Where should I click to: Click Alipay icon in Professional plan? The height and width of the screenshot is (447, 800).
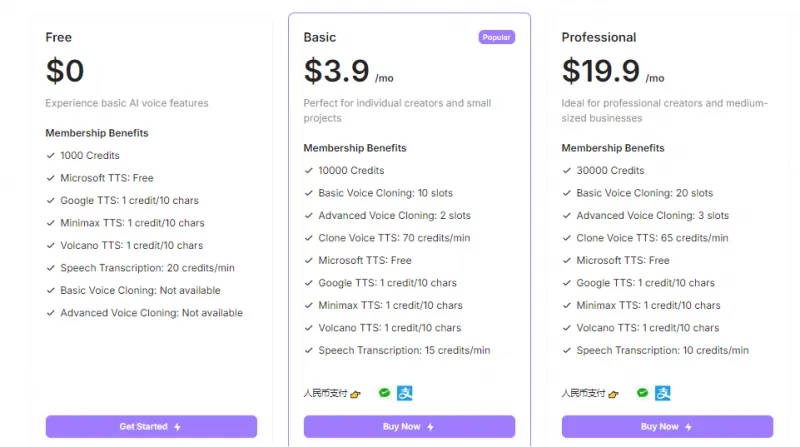click(662, 393)
